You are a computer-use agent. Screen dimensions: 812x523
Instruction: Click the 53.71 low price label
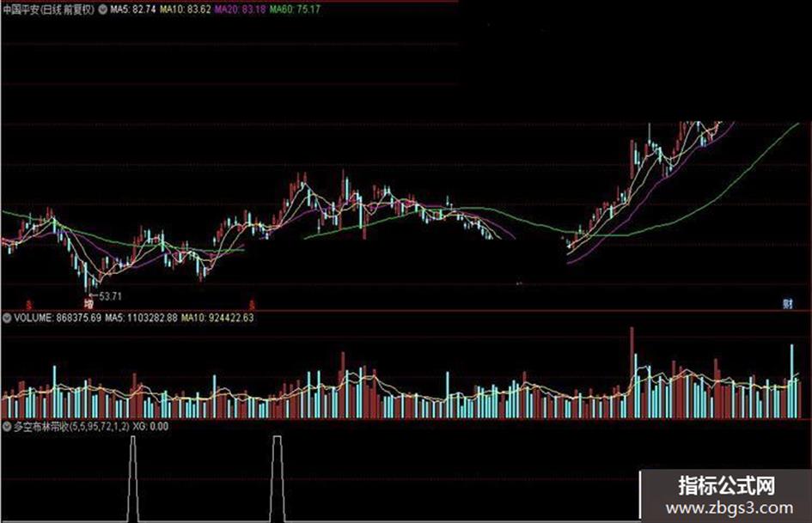pyautogui.click(x=110, y=296)
